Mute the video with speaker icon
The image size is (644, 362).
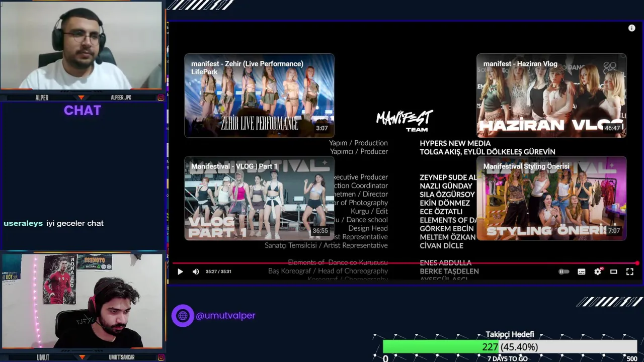click(x=196, y=271)
